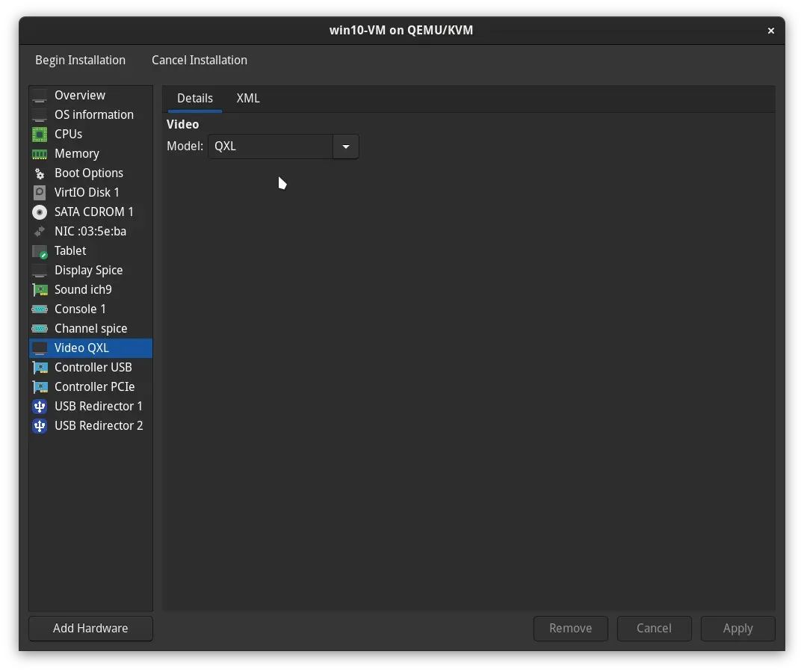The height and width of the screenshot is (672, 804).
Task: Click the Cancel button
Action: coord(655,629)
